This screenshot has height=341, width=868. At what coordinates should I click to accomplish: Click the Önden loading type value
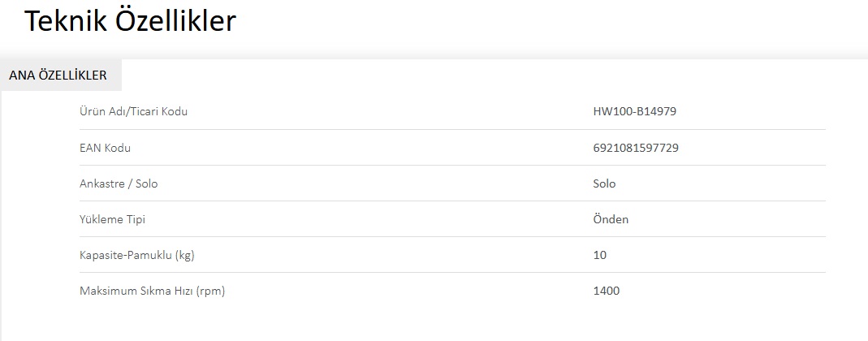tap(611, 219)
